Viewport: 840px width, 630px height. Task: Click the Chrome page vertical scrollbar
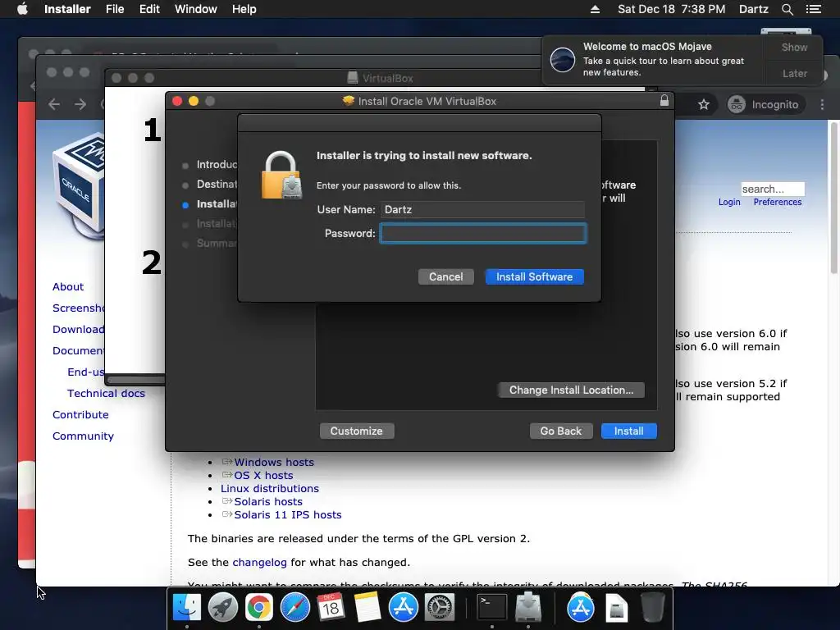[x=834, y=199]
